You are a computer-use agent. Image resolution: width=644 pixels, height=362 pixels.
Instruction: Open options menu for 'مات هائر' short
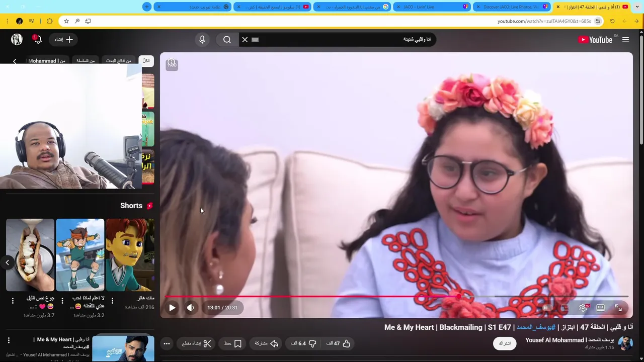pos(112,301)
